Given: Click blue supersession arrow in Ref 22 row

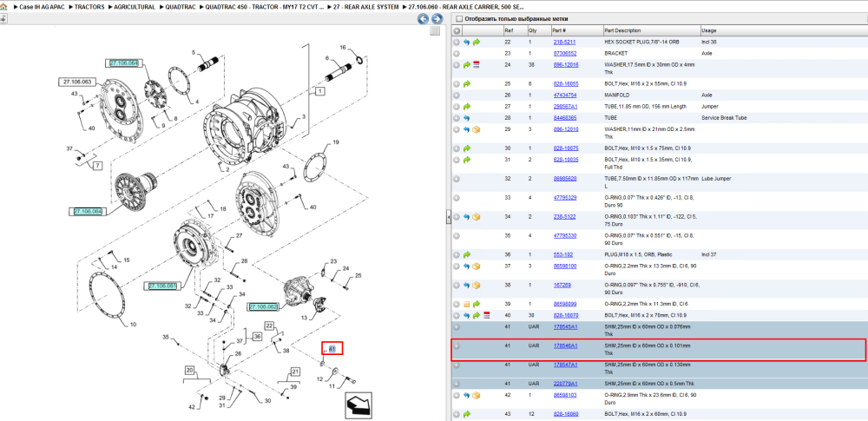Looking at the screenshot, I should [x=467, y=42].
